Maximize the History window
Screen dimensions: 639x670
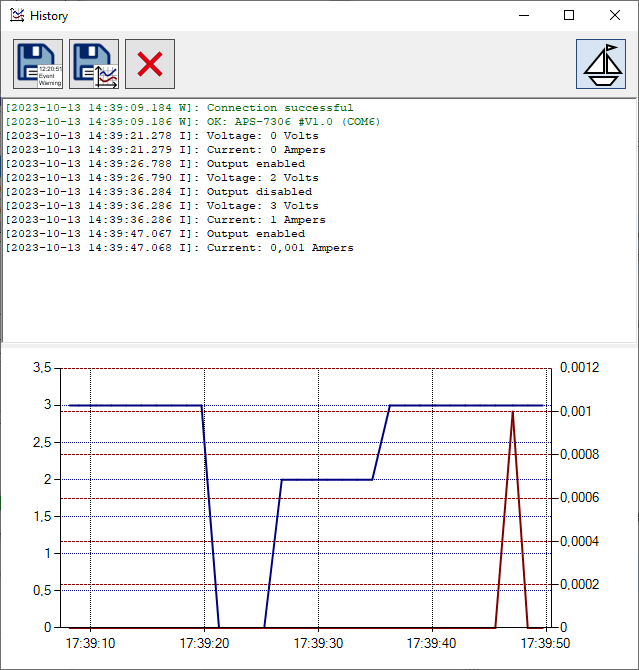click(x=569, y=15)
